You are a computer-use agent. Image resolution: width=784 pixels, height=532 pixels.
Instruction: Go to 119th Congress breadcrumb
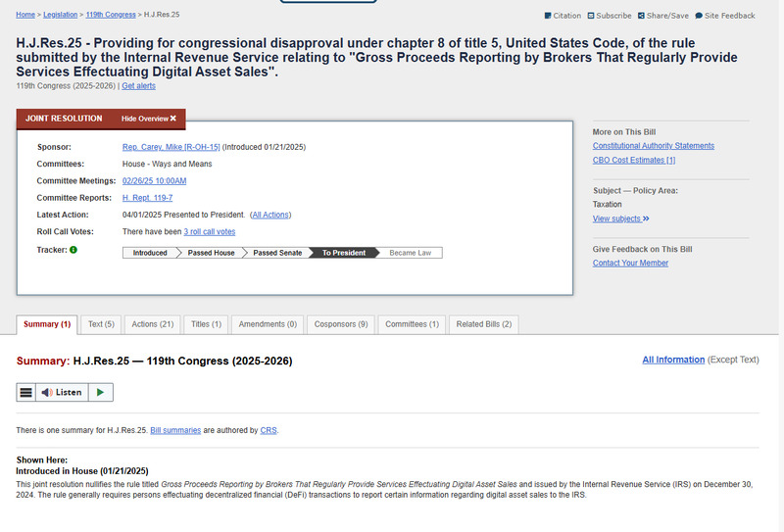click(112, 16)
